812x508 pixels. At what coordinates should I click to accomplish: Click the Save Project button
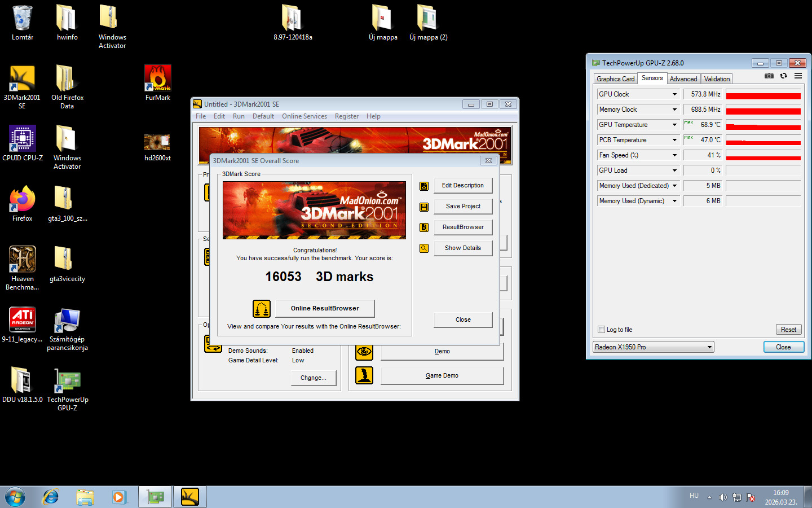(463, 207)
